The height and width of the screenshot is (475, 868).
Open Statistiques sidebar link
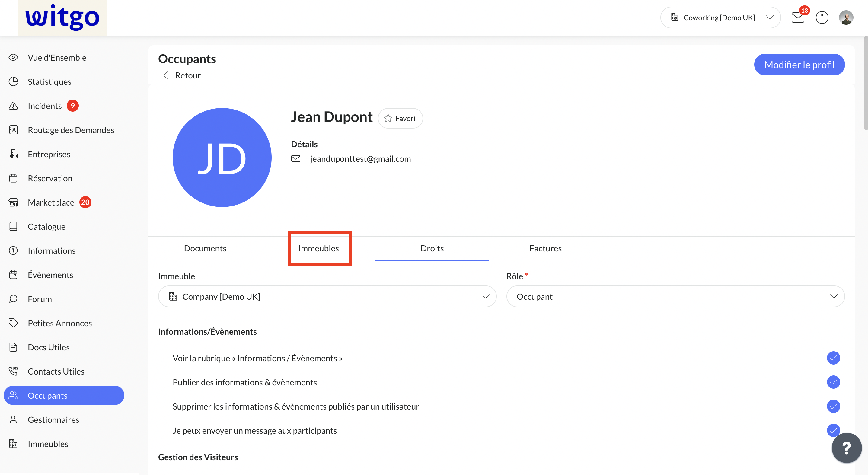pyautogui.click(x=49, y=81)
